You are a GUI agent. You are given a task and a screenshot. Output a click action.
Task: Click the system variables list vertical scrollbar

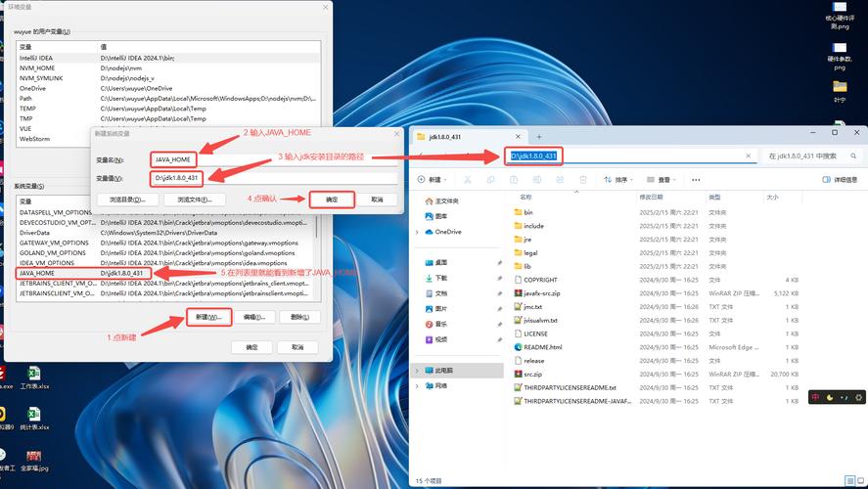pyautogui.click(x=317, y=244)
